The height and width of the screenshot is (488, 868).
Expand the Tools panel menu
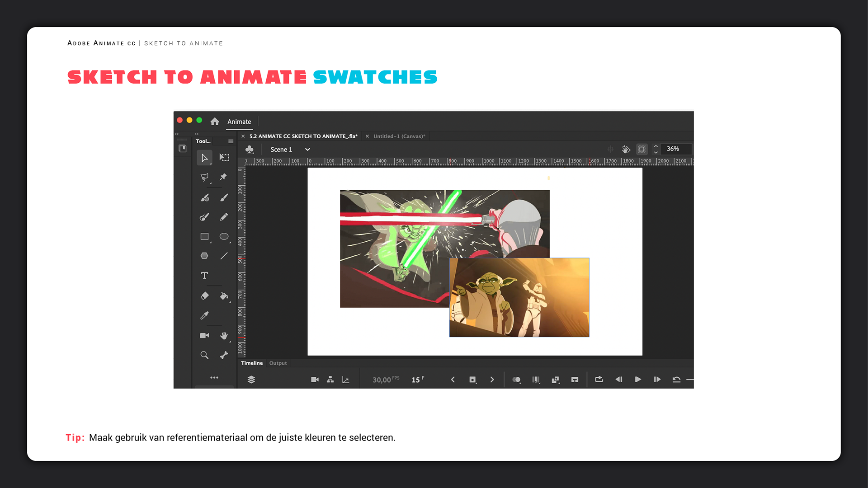coord(231,141)
